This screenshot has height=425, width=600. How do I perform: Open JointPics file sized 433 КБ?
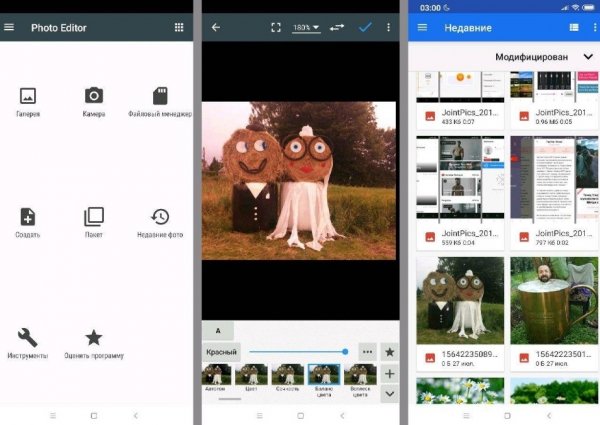pyautogui.click(x=460, y=100)
